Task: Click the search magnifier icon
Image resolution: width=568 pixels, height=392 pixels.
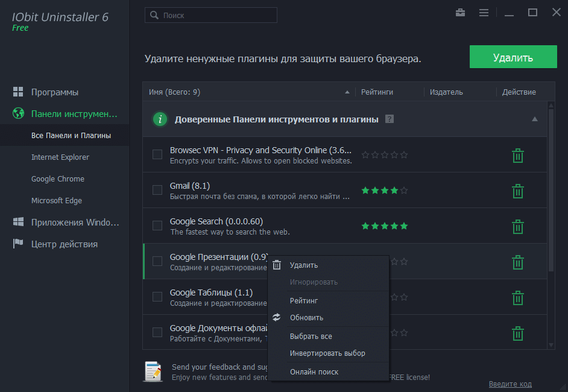Action: click(154, 15)
